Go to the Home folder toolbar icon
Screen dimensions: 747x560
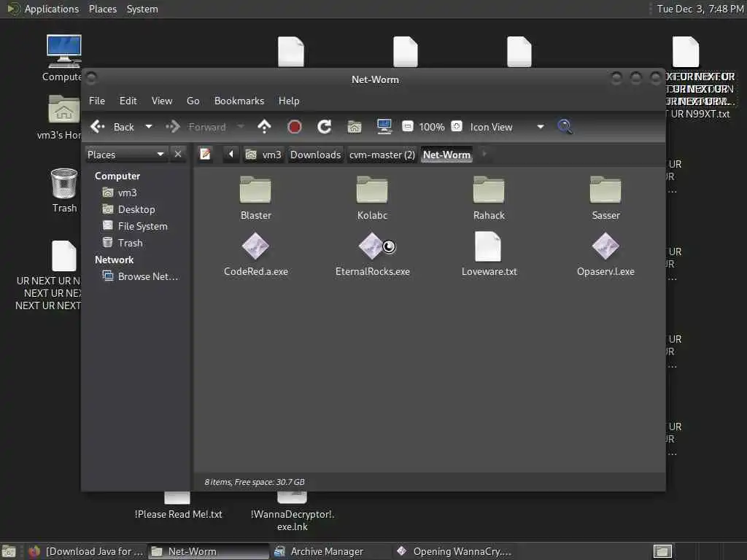355,127
